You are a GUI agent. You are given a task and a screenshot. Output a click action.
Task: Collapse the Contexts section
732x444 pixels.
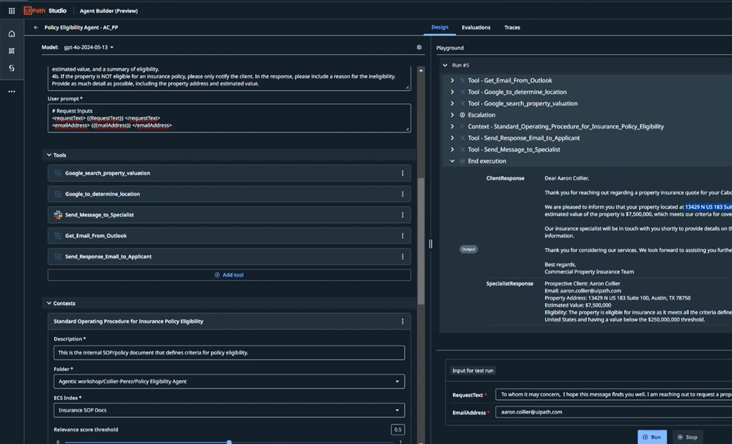[49, 303]
